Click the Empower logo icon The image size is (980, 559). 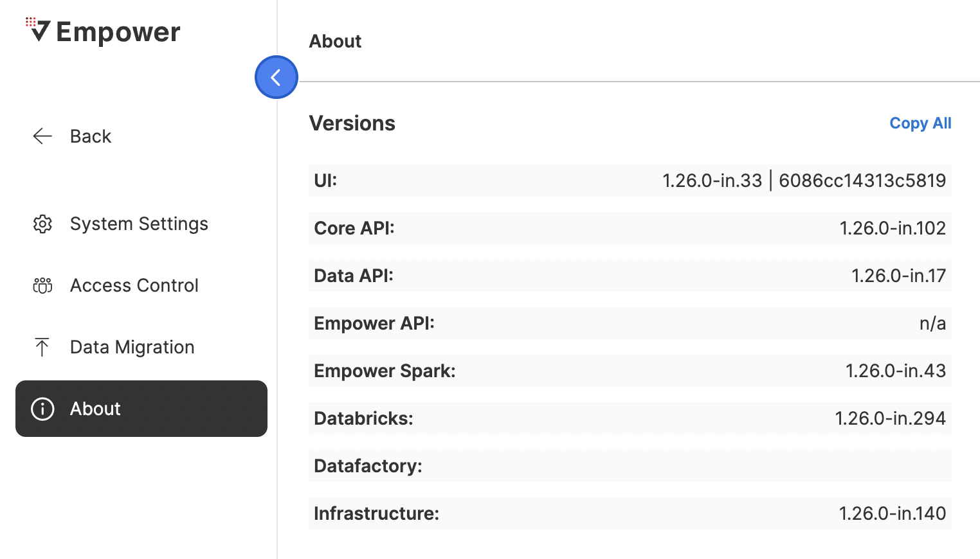[x=38, y=30]
